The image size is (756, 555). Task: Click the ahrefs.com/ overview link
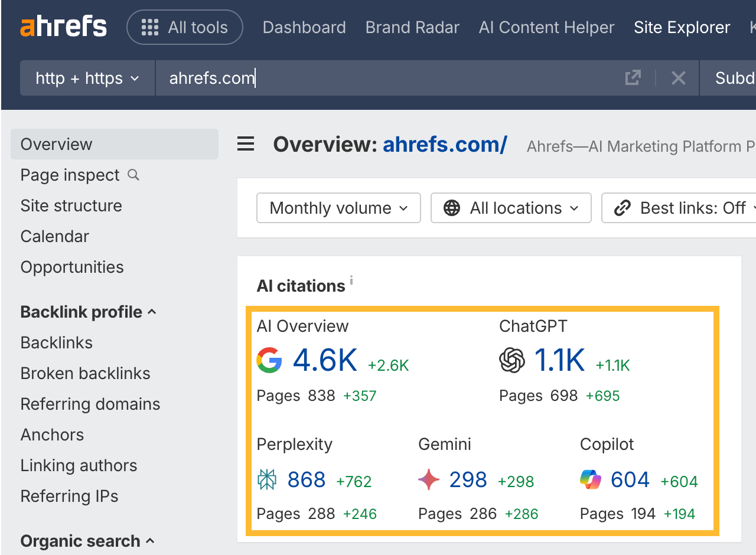(x=445, y=144)
